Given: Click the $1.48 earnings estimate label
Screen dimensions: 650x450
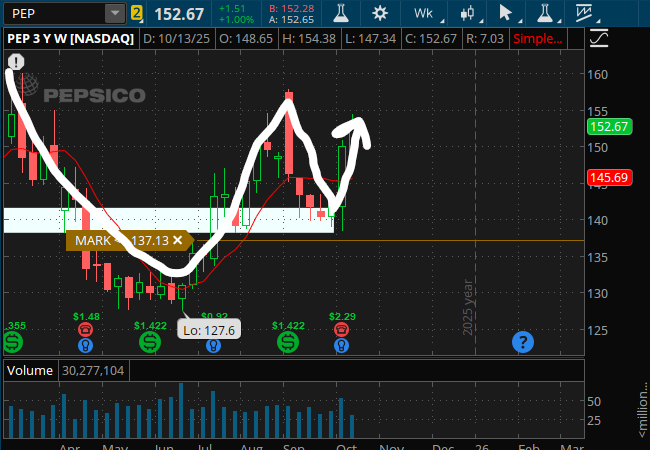Looking at the screenshot, I should (86, 317).
